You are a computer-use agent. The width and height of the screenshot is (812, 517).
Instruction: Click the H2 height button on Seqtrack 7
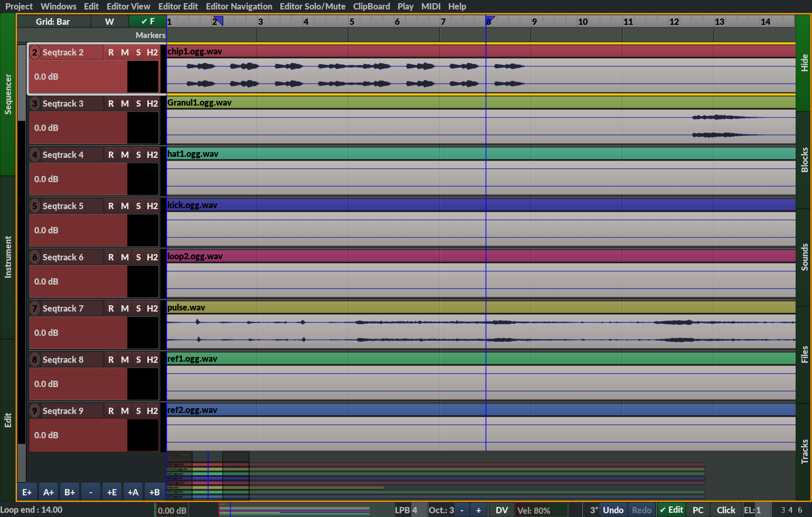click(152, 308)
